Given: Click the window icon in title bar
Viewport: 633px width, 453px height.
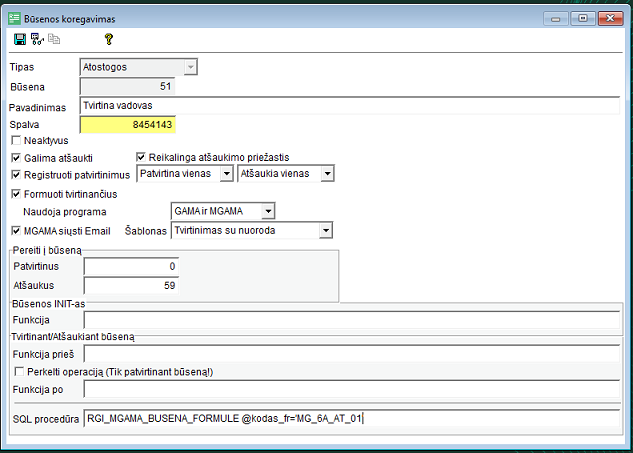Looking at the screenshot, I should point(13,18).
